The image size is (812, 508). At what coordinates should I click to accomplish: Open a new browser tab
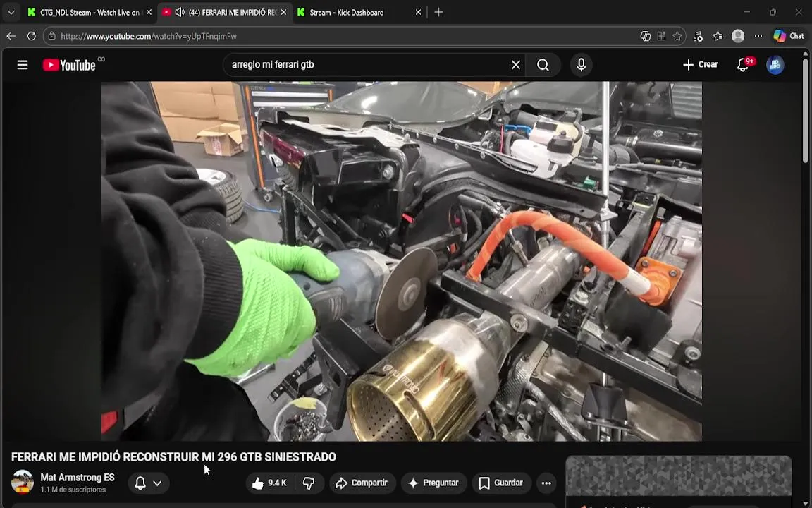click(x=438, y=13)
